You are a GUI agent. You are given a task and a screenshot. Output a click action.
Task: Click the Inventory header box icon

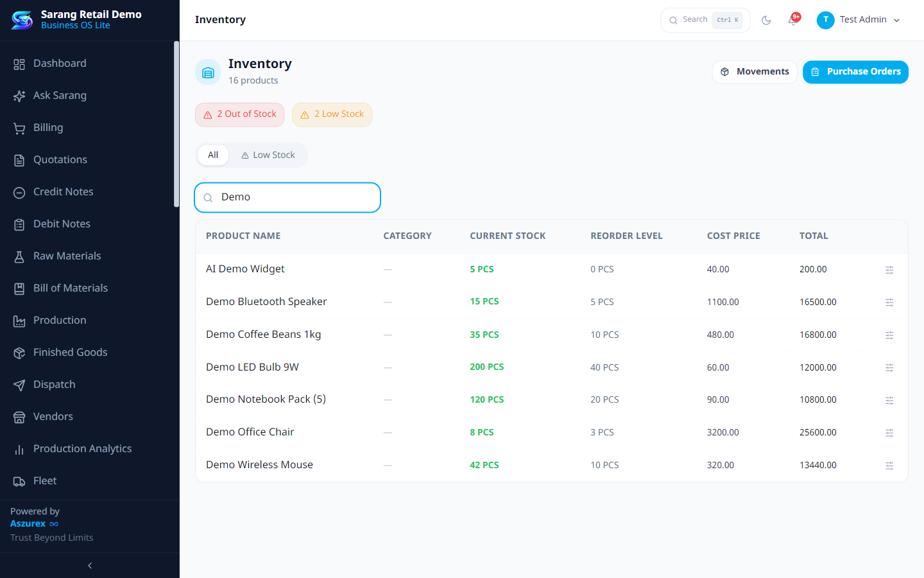208,72
